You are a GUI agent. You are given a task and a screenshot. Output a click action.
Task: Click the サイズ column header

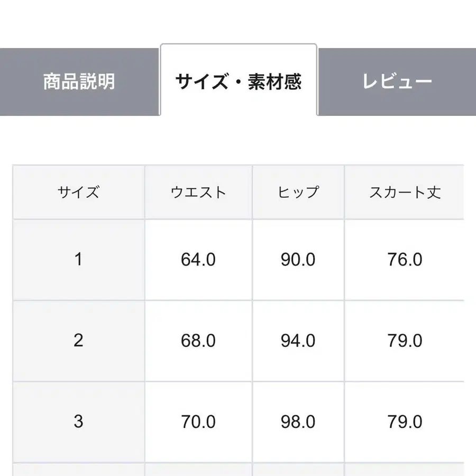[x=78, y=192]
